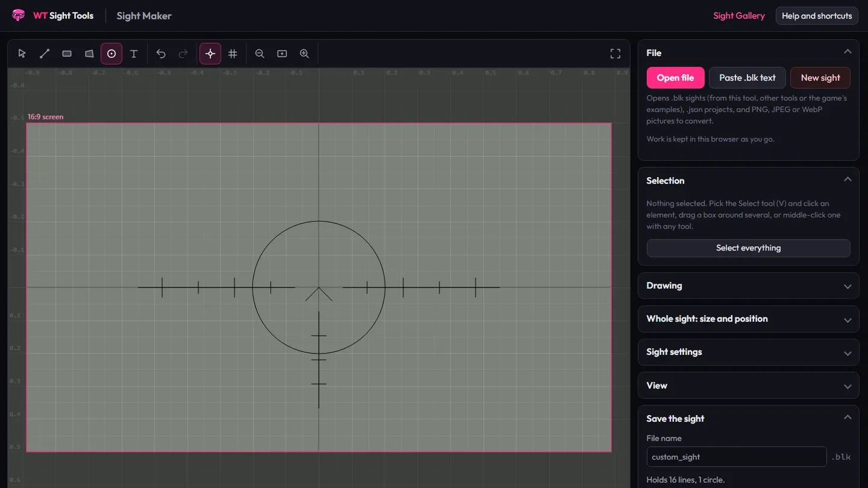The height and width of the screenshot is (488, 868).
Task: Select the Quad polygon tool
Action: 89,54
